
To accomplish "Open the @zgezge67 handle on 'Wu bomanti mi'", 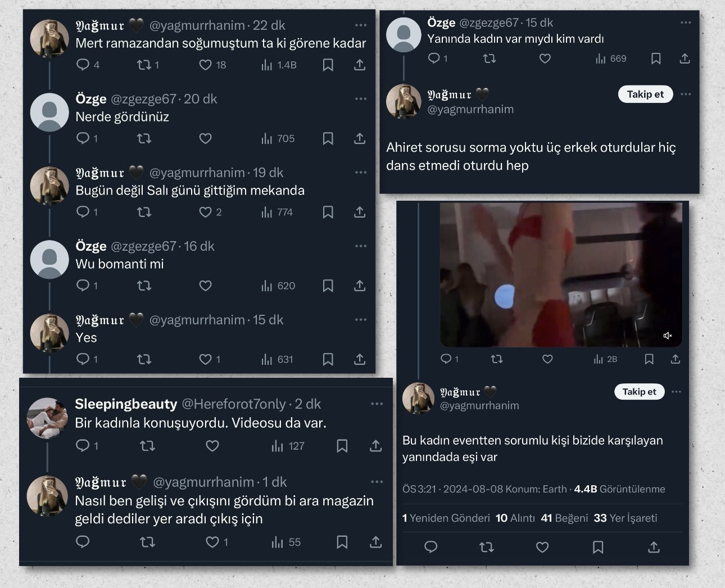I will (144, 246).
